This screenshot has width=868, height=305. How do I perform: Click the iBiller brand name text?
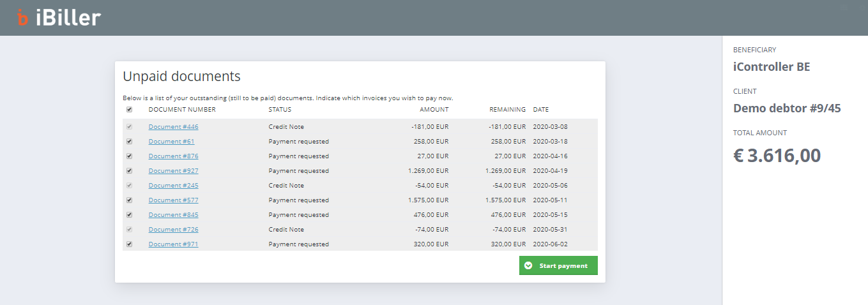click(68, 18)
